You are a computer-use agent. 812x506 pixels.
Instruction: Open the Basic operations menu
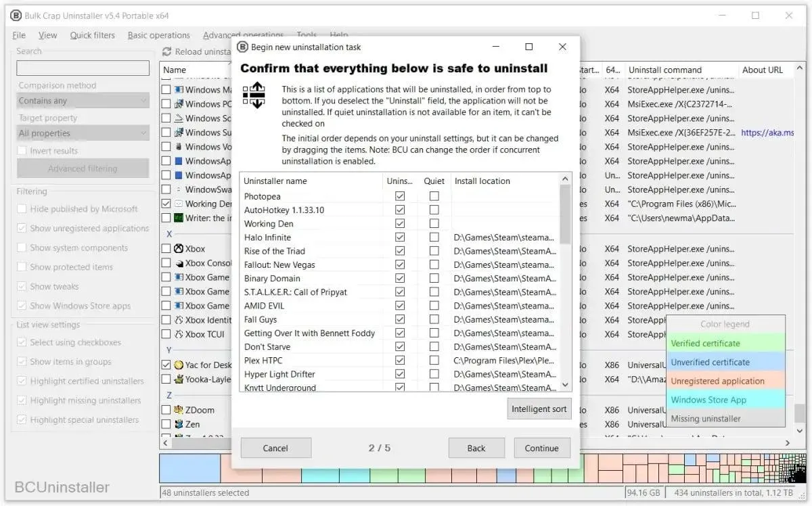pos(159,35)
